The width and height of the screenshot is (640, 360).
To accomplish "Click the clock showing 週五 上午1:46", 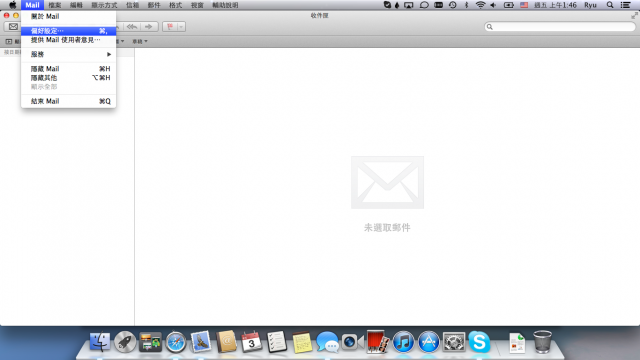I will point(555,5).
